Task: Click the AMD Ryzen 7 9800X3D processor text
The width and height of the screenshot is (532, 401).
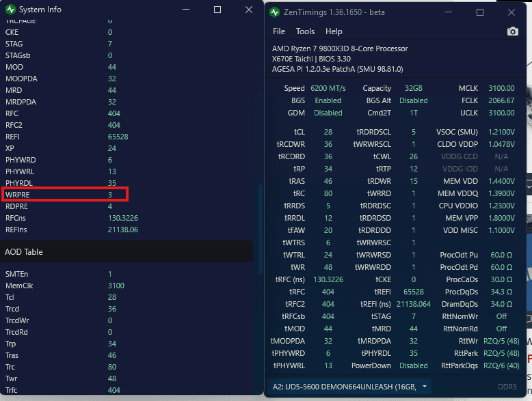Action: [340, 49]
